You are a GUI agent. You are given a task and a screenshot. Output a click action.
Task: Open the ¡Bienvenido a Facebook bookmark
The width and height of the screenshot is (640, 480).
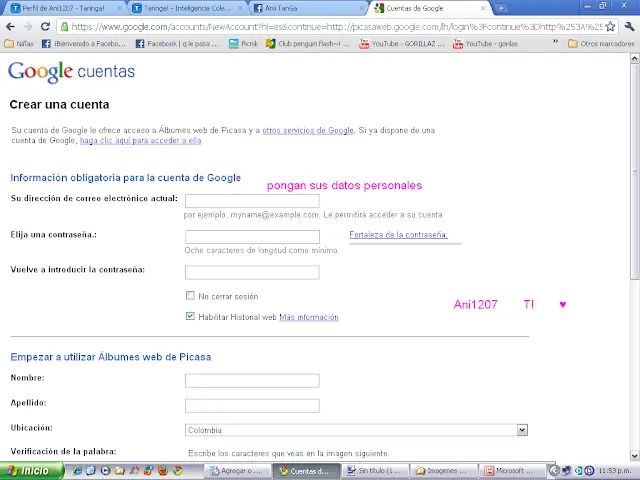84,43
